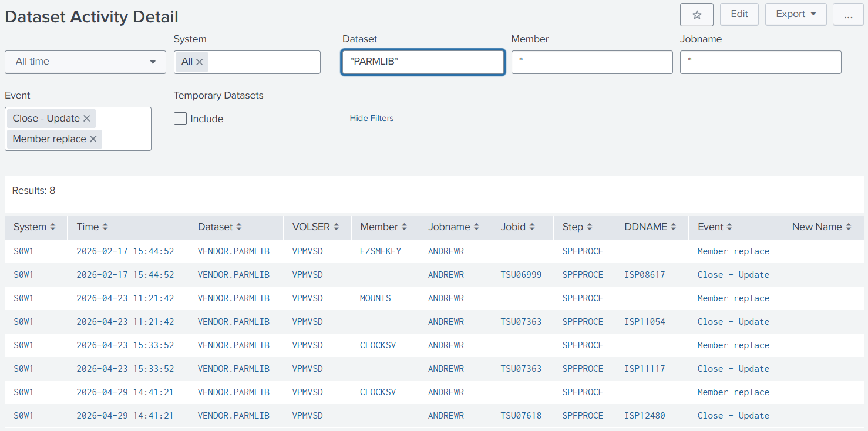Click member EZSMFKEY cell
Image resolution: width=868 pixels, height=431 pixels.
pos(381,251)
